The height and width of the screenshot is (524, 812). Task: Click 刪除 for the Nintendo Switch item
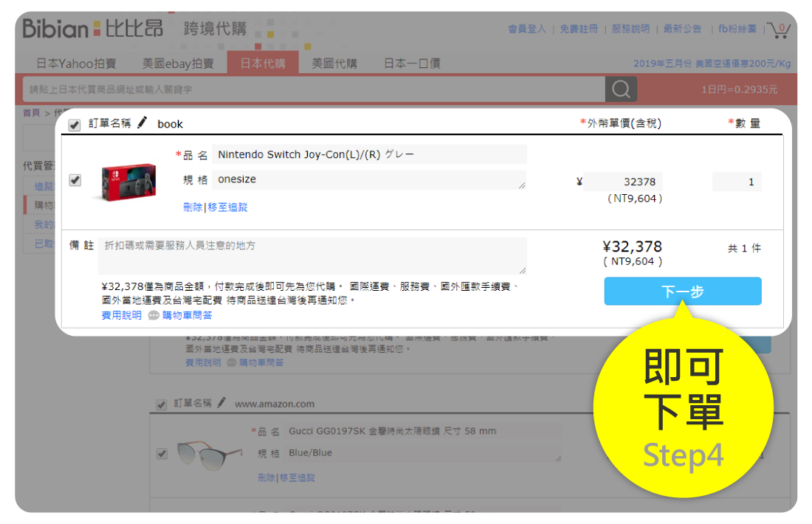(193, 207)
